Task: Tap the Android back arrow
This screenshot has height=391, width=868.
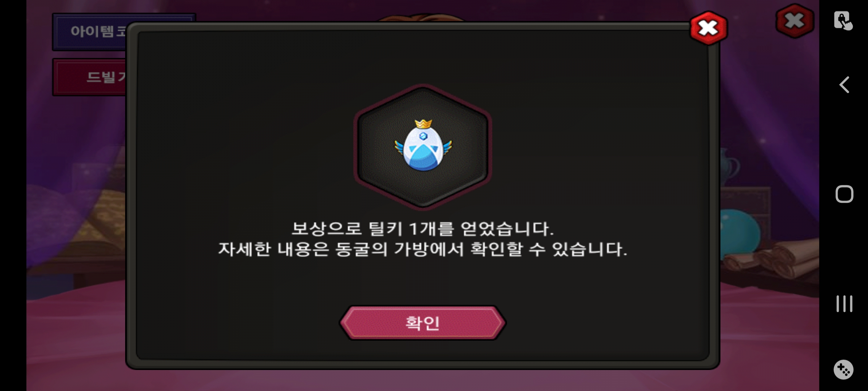Action: coord(844,85)
